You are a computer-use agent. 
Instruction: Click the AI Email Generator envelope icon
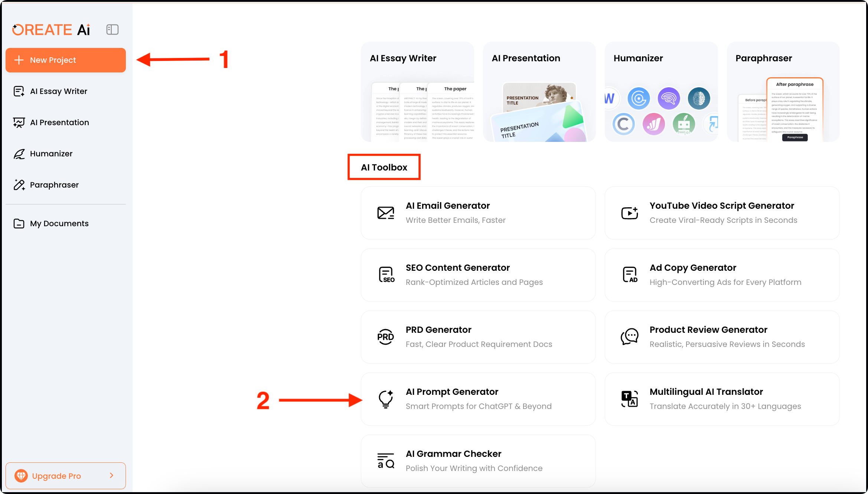click(386, 213)
